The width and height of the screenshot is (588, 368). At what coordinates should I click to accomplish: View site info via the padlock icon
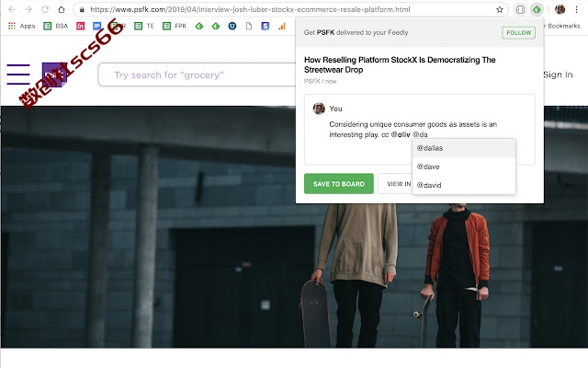(82, 10)
